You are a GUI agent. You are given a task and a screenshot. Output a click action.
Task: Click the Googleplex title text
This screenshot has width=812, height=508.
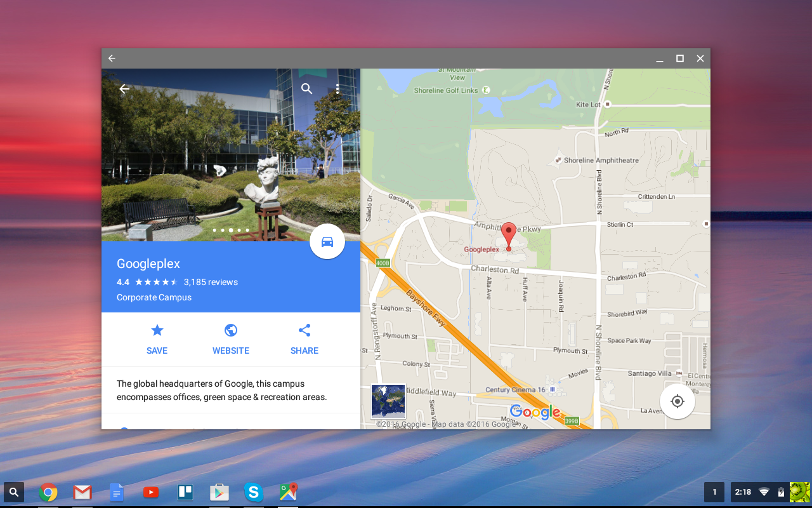click(148, 264)
